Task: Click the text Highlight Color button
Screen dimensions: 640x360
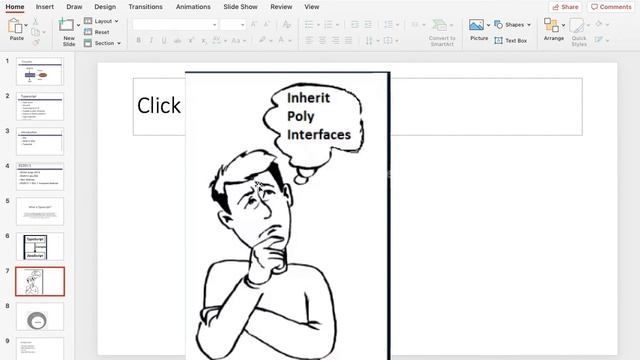Action: 262,40
